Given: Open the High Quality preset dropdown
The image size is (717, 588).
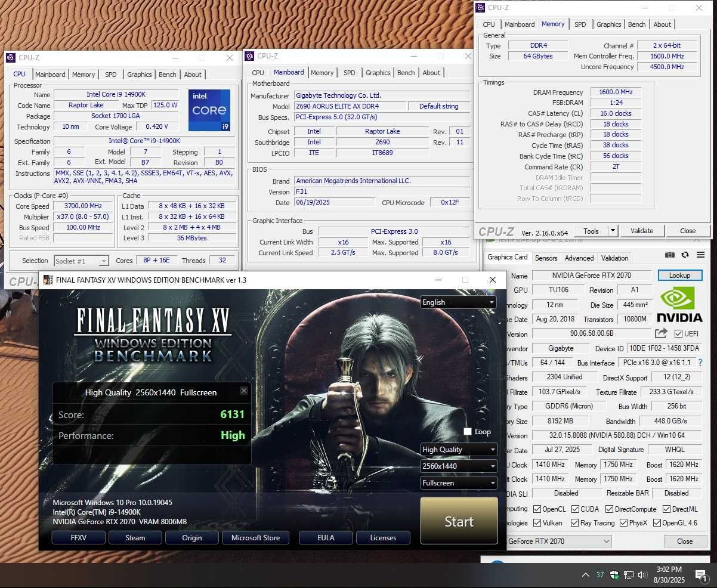Looking at the screenshot, I should (x=458, y=450).
